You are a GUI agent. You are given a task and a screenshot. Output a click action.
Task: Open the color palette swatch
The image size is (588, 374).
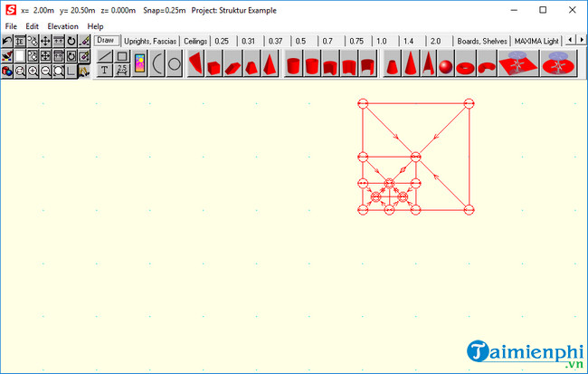[140, 63]
